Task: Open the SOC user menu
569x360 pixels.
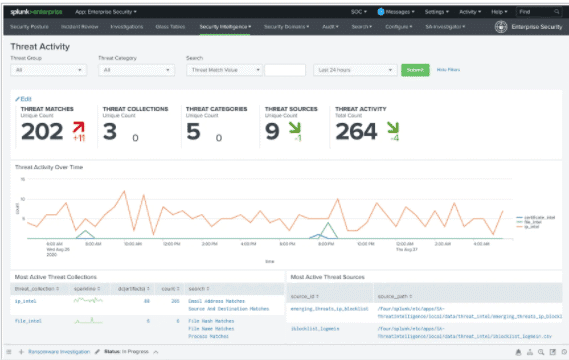Action: pyautogui.click(x=359, y=12)
